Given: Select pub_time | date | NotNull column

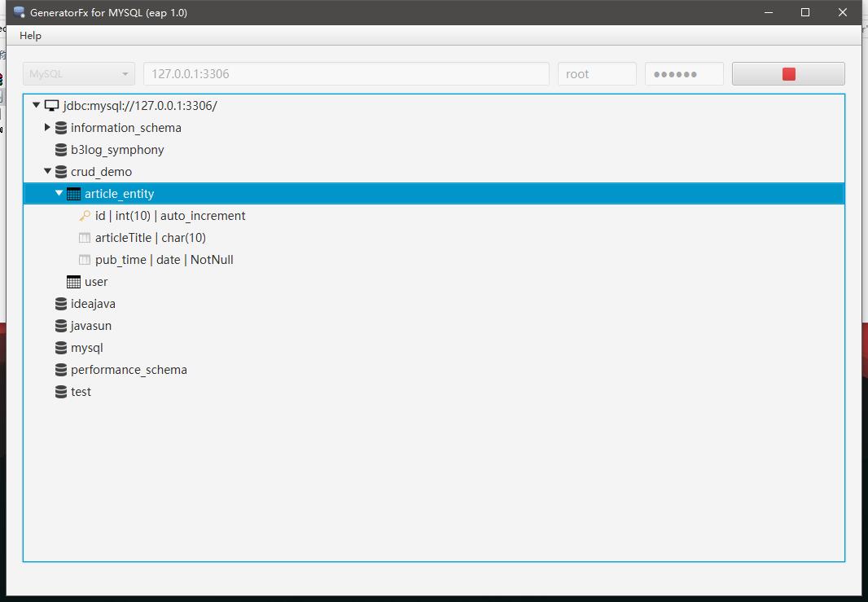Looking at the screenshot, I should [164, 260].
